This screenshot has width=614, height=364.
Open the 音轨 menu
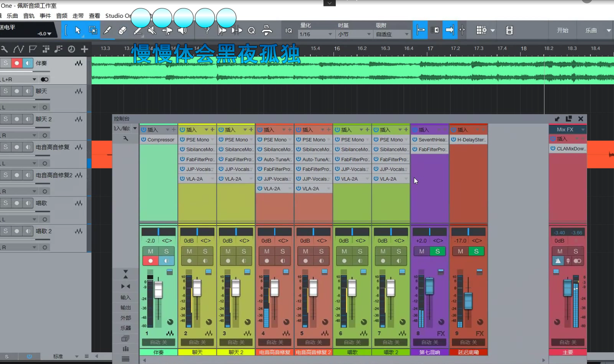coord(29,16)
